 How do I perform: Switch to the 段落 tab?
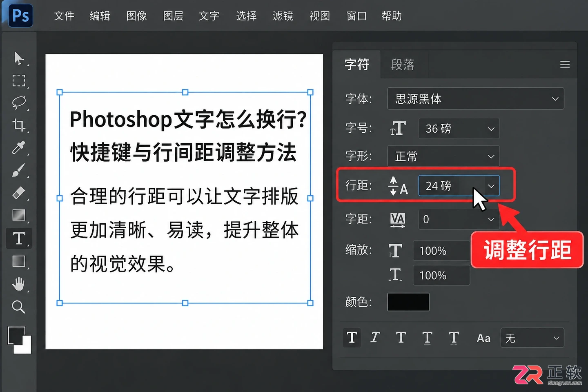403,65
